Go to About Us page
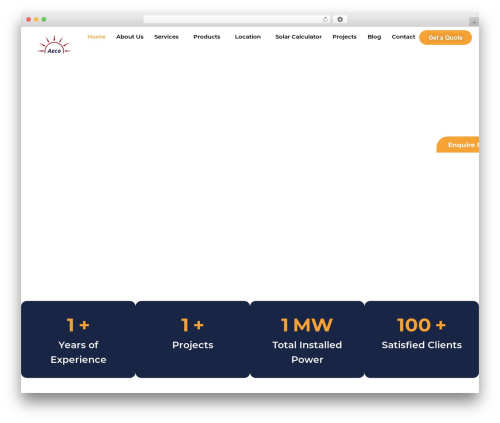 tap(130, 37)
